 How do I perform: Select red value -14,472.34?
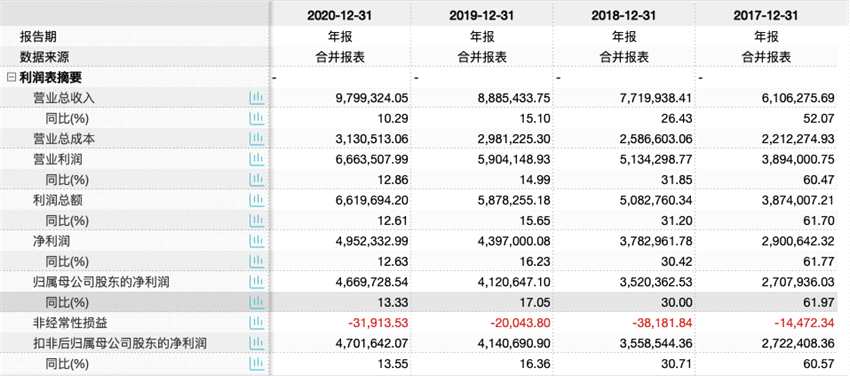point(804,322)
